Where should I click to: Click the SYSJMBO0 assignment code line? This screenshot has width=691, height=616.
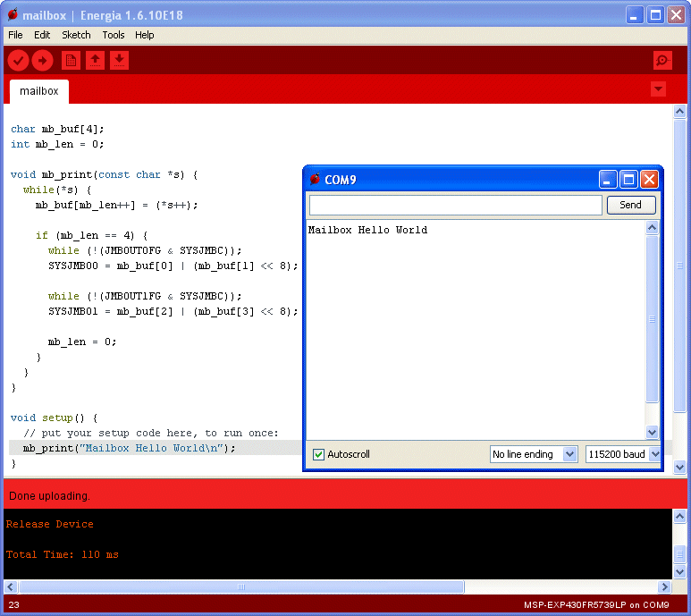[173, 266]
